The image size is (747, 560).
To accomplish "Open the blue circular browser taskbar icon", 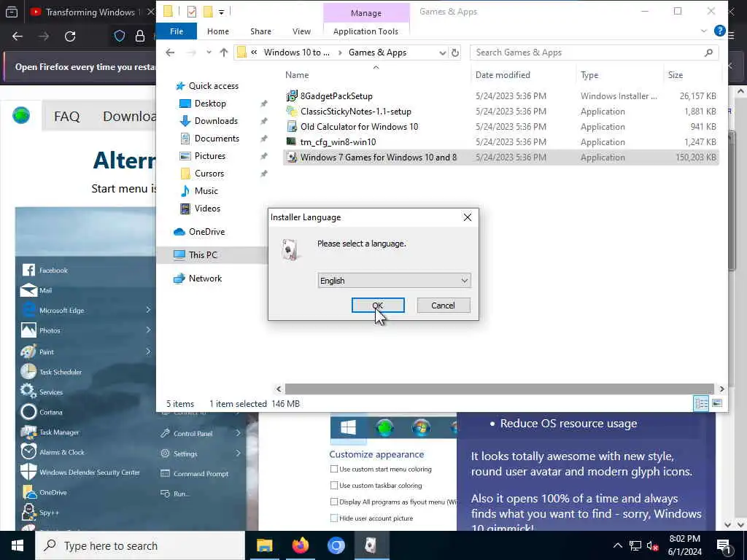I will (x=336, y=545).
